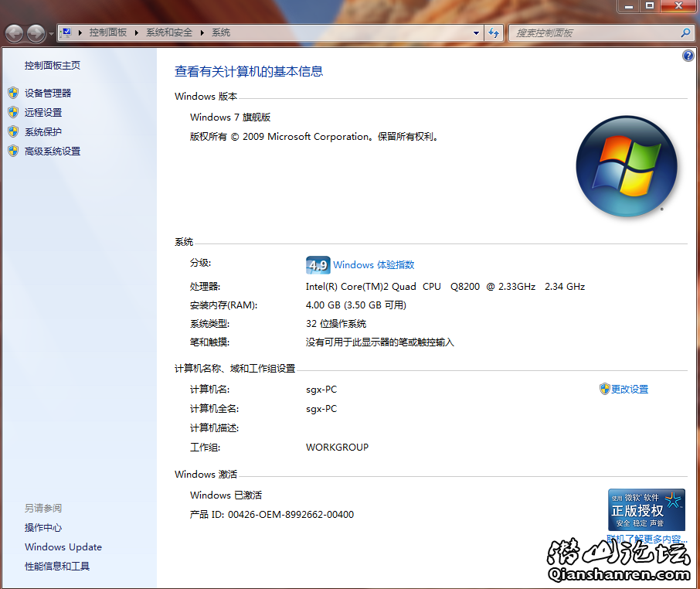The image size is (700, 589).
Task: Click 更改设置 to change computer name
Action: click(x=630, y=390)
